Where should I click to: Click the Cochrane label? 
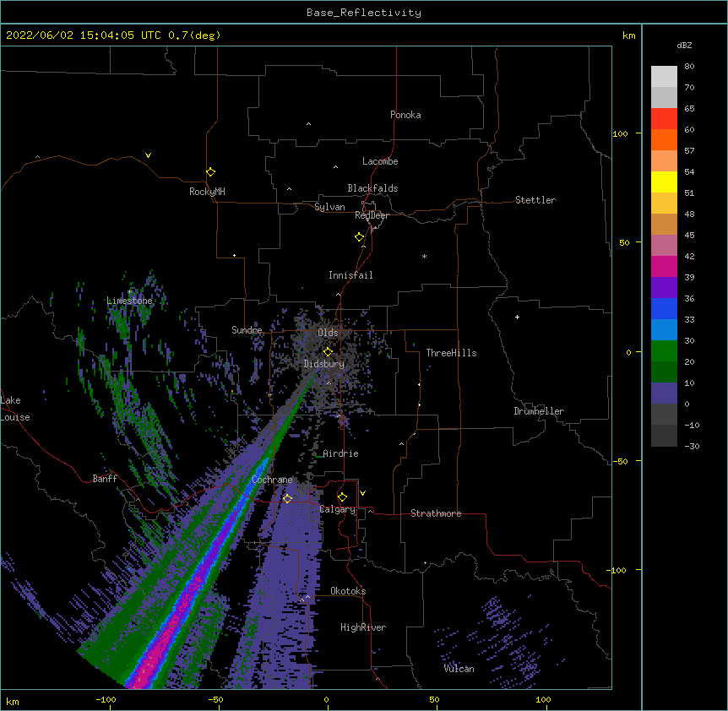pyautogui.click(x=272, y=480)
